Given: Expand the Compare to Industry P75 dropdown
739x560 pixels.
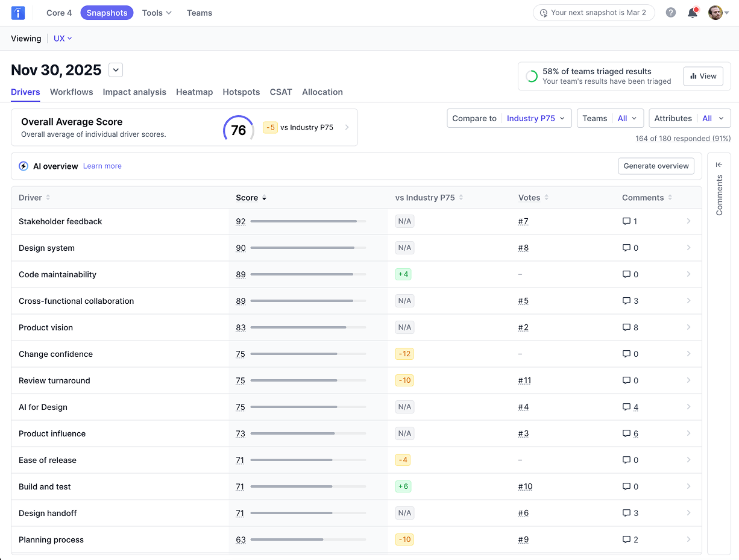Looking at the screenshot, I should pyautogui.click(x=509, y=118).
